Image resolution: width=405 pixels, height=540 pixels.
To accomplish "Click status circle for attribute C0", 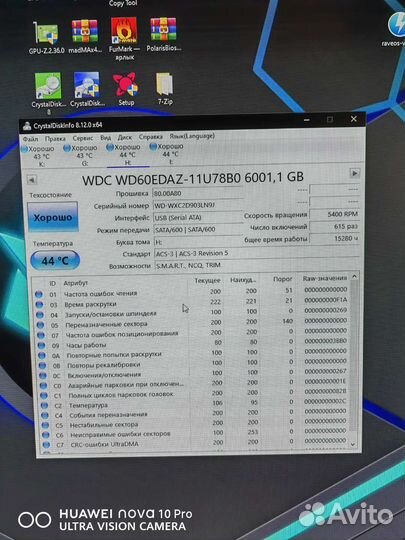I will (x=43, y=385).
